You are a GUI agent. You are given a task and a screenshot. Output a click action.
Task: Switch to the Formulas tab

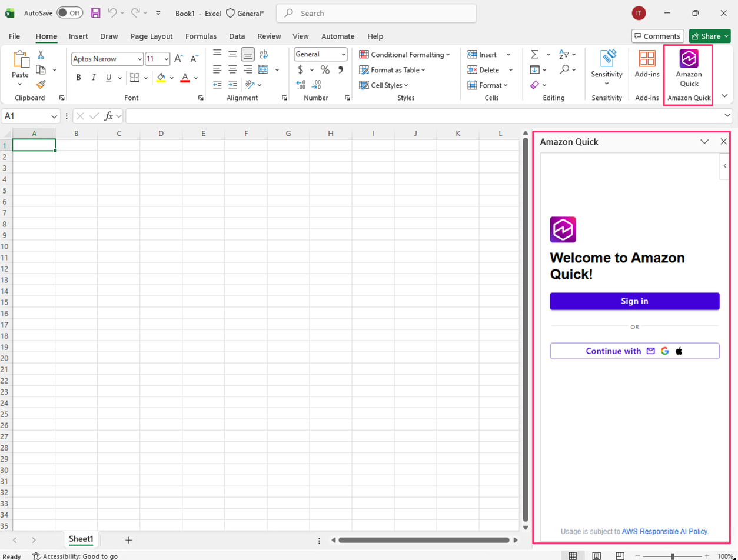click(x=201, y=36)
